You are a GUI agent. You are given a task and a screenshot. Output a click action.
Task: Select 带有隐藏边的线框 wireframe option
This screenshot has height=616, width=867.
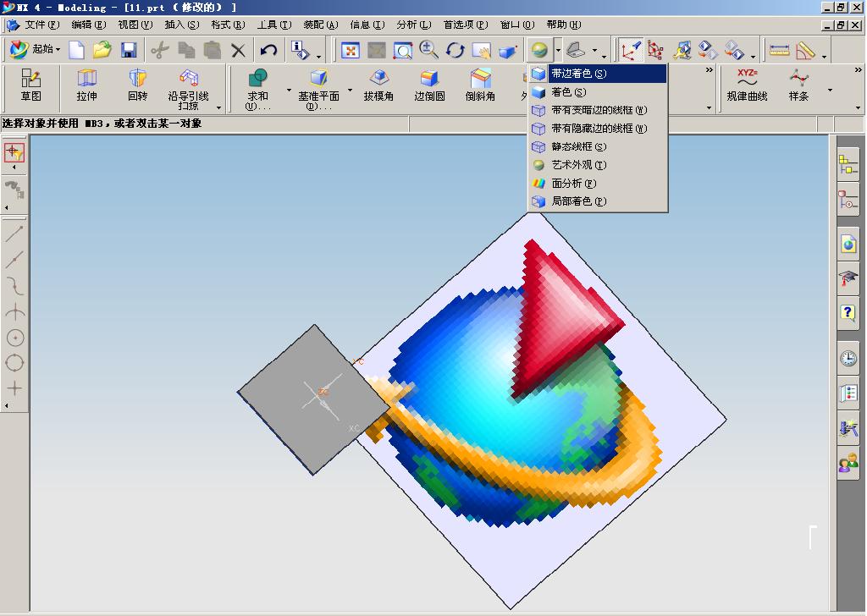pyautogui.click(x=598, y=129)
